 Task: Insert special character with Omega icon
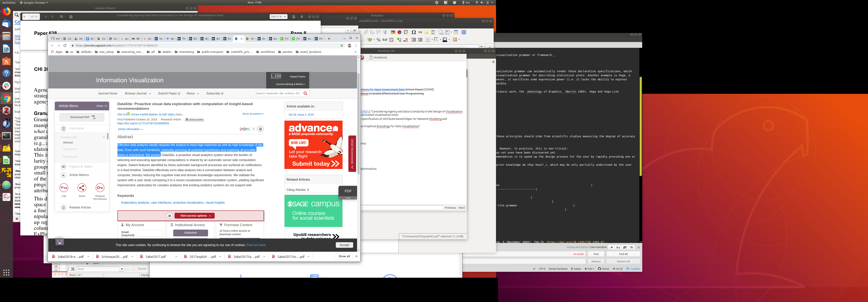pyautogui.click(x=413, y=32)
